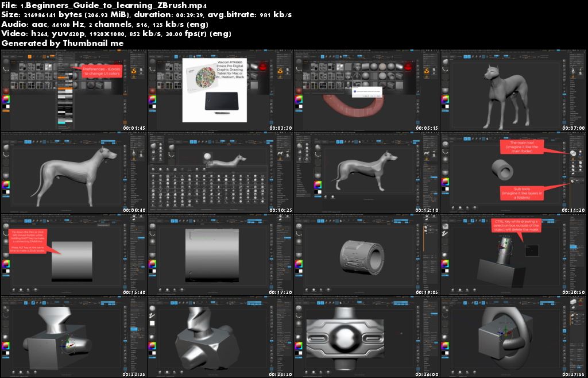Open the video frame stamped 00:15:40
This screenshot has height=378, width=588.
[x=74, y=254]
